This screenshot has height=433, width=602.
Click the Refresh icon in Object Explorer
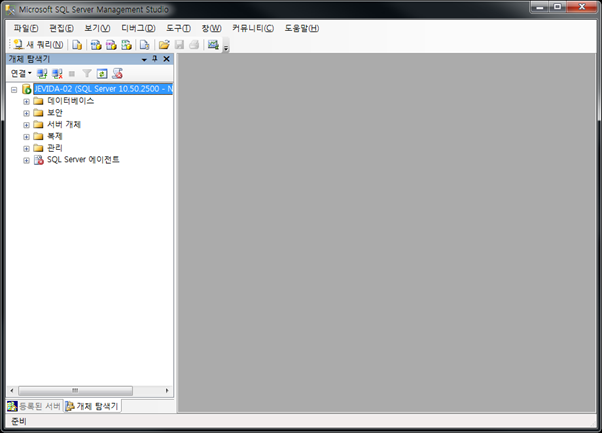click(102, 73)
